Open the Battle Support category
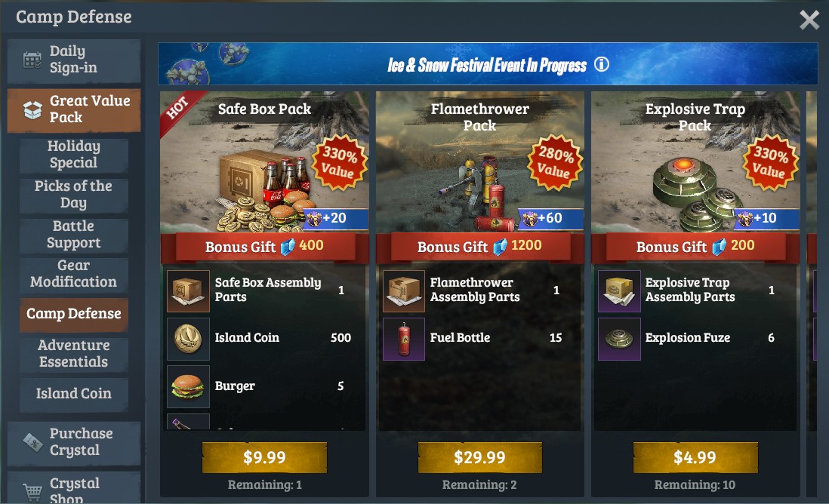Viewport: 829px width, 504px height. tap(74, 235)
